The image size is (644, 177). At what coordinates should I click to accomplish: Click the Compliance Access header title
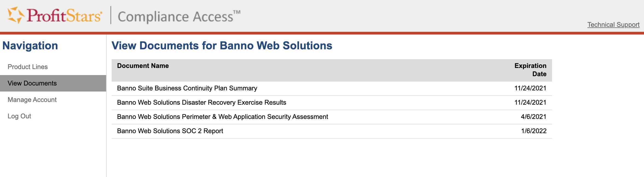pyautogui.click(x=179, y=16)
